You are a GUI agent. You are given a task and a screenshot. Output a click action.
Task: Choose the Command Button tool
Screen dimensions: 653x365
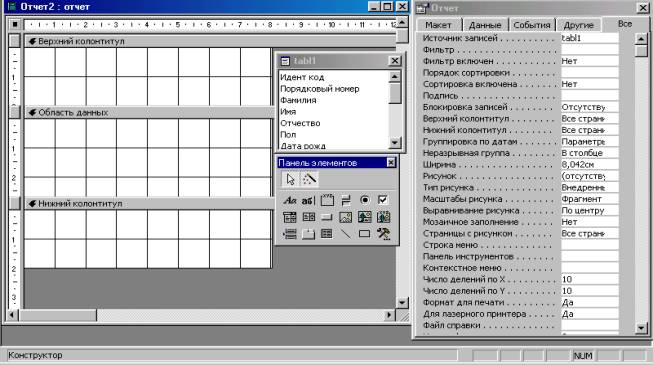(327, 217)
